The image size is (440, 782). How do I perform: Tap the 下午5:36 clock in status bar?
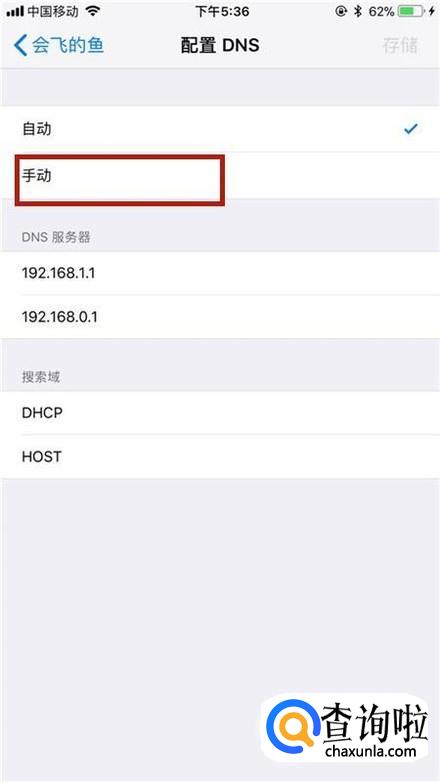click(222, 11)
